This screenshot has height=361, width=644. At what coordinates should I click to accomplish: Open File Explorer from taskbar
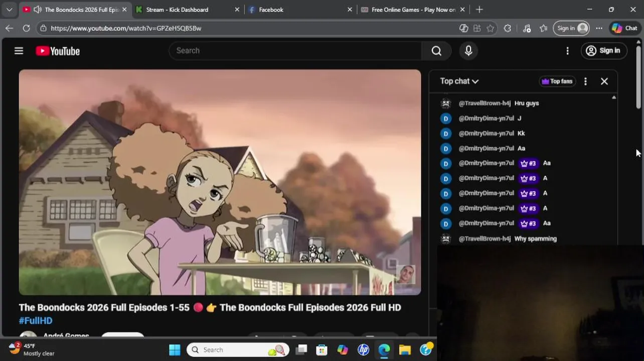click(x=405, y=350)
